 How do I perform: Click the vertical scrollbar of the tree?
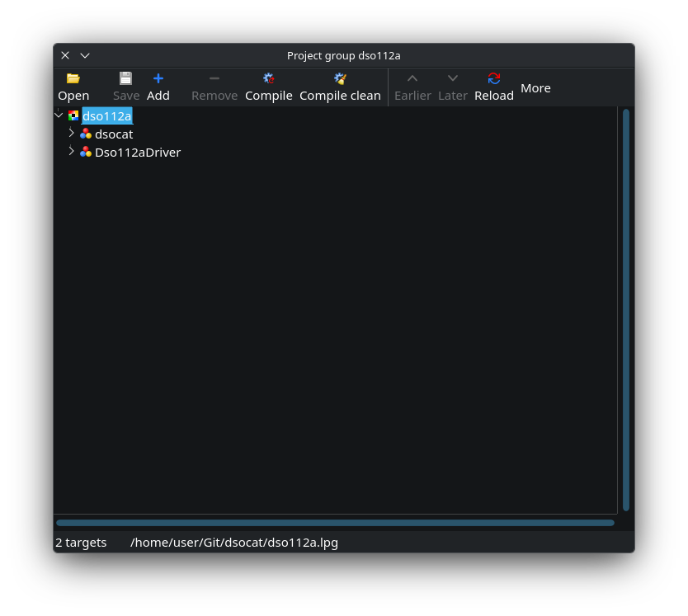(x=625, y=310)
